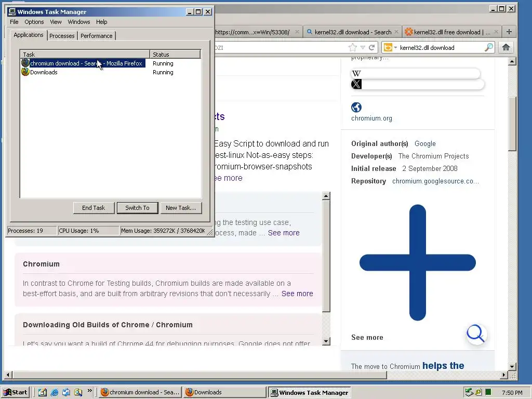Screen dimensions: 532x399
Task: Switch to the https://comm...Win/53308 tab
Action: 252,32
